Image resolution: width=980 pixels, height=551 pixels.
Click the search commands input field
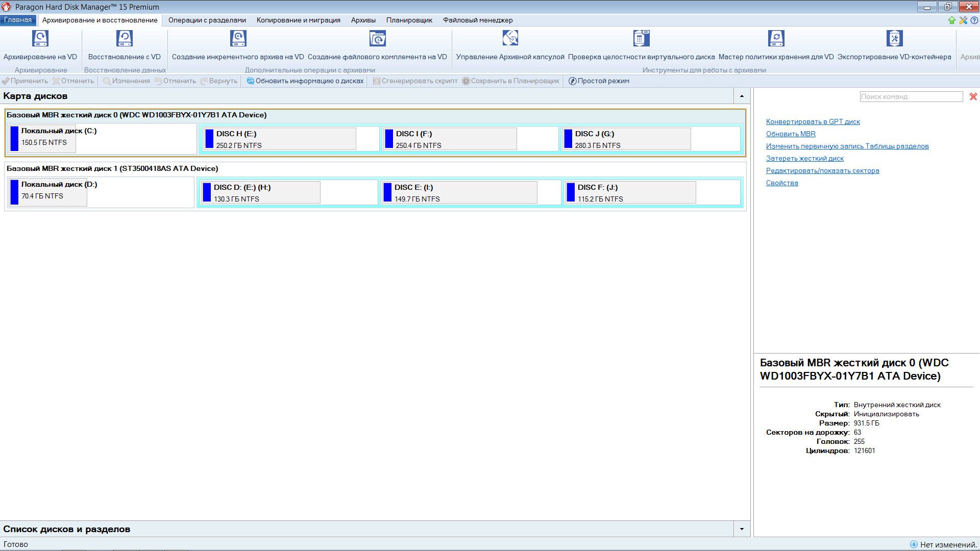[911, 96]
